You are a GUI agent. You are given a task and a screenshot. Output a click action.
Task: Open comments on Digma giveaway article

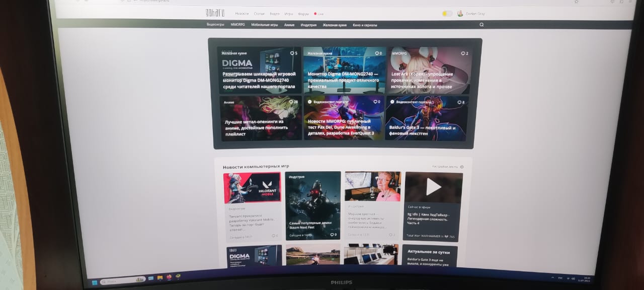(294, 53)
